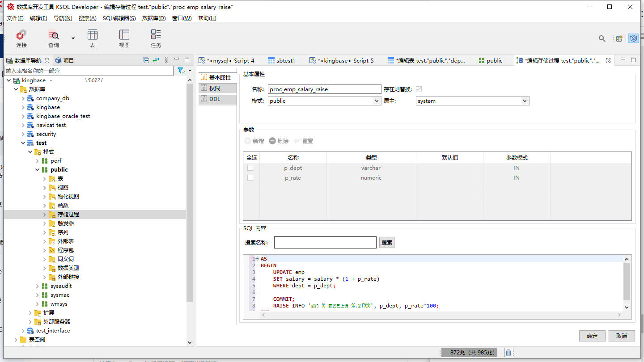Viewport: 644px width, 362px height.
Task: Toggle the 存在则替换 checkbox
Action: [x=419, y=89]
